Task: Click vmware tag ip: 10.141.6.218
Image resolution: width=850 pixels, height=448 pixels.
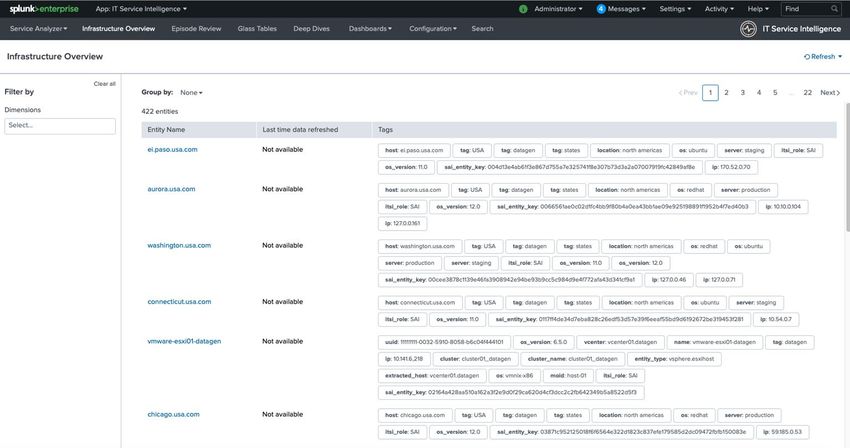Action: coord(404,360)
